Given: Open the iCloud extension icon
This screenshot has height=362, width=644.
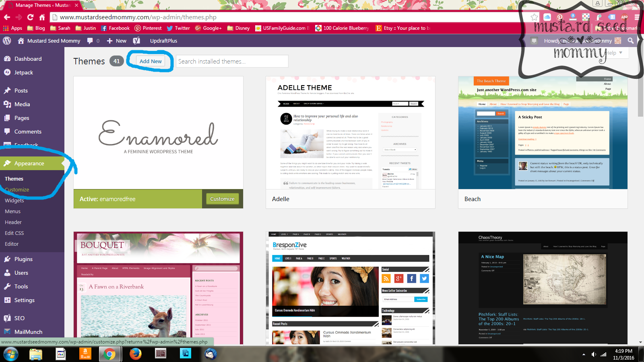Looking at the screenshot, I should [x=547, y=17].
